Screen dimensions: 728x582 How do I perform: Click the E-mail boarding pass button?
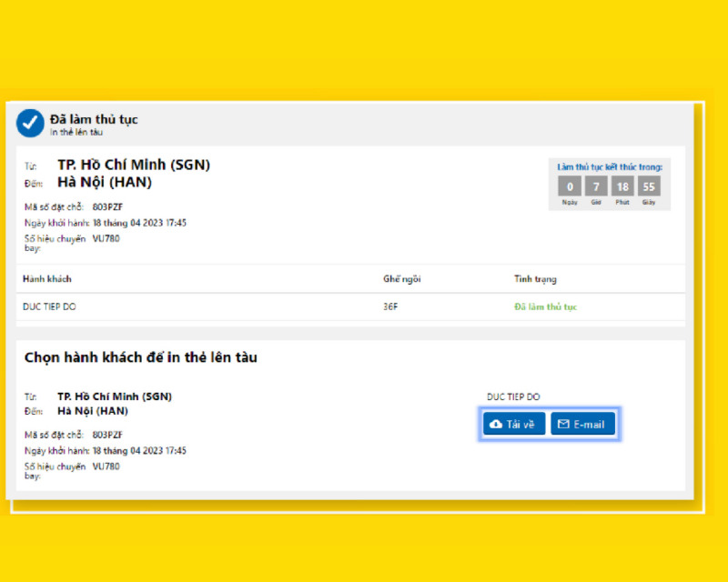pyautogui.click(x=582, y=423)
